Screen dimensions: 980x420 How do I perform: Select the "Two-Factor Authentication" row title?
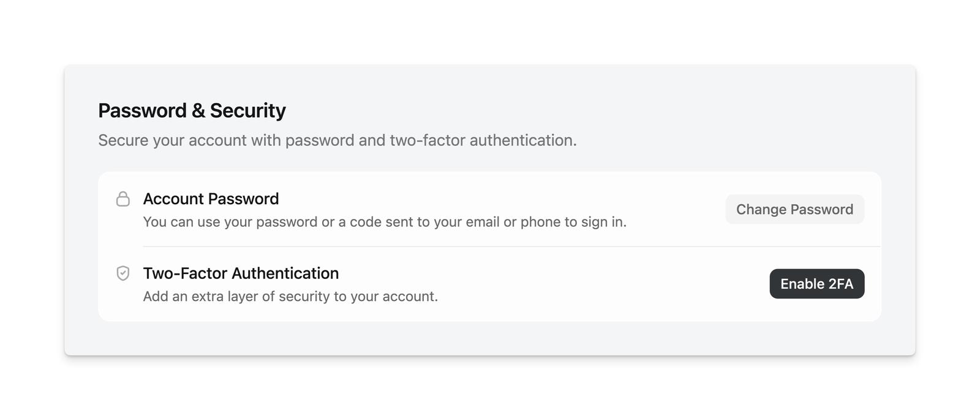click(241, 273)
